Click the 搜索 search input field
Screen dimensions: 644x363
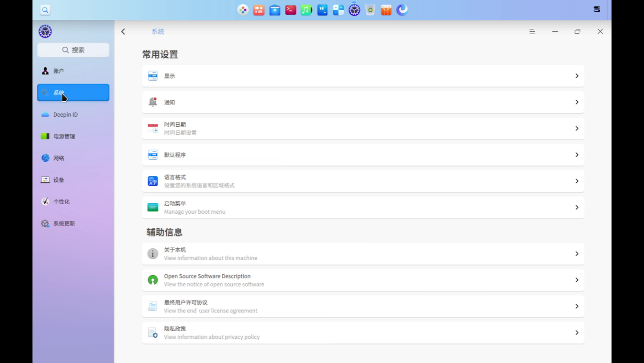[73, 50]
